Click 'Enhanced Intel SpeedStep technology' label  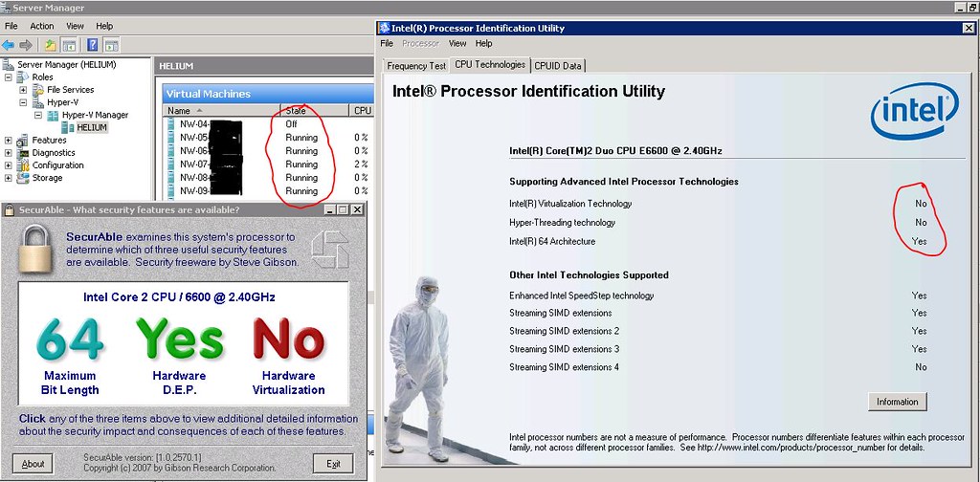581,296
